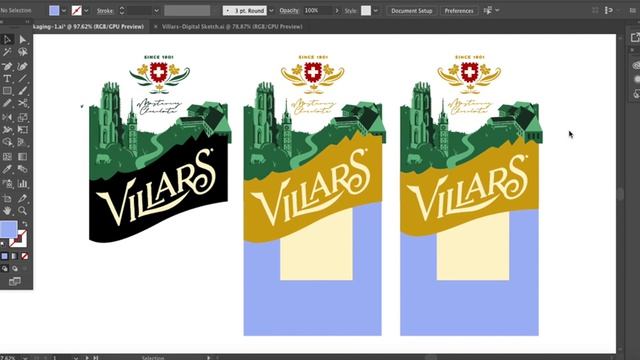Set paint mode to Color

click(x=4, y=256)
